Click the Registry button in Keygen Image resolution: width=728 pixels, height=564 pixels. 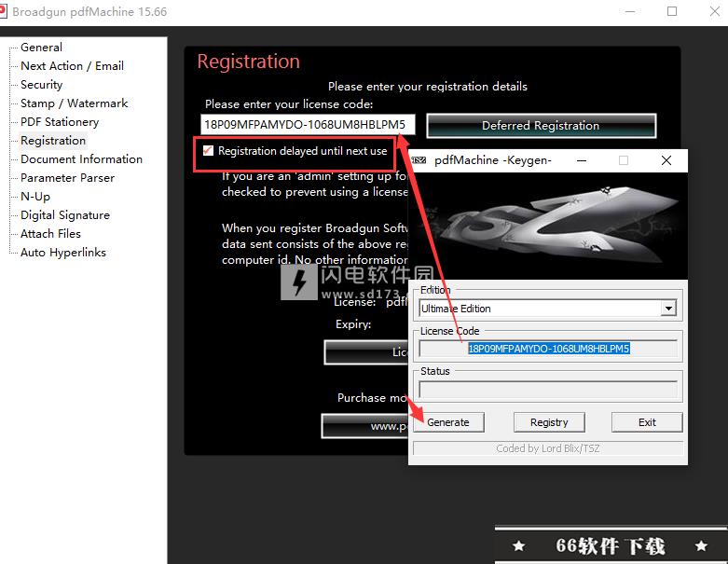coord(549,422)
